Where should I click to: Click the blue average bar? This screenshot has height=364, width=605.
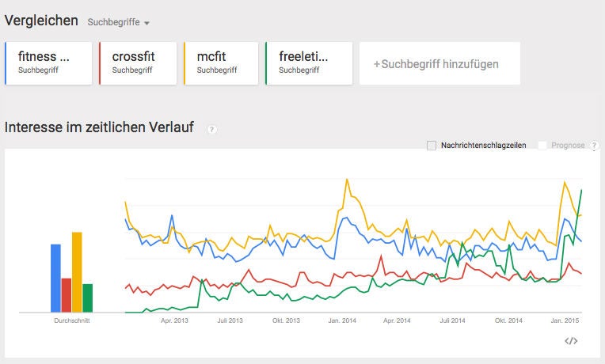tap(55, 278)
